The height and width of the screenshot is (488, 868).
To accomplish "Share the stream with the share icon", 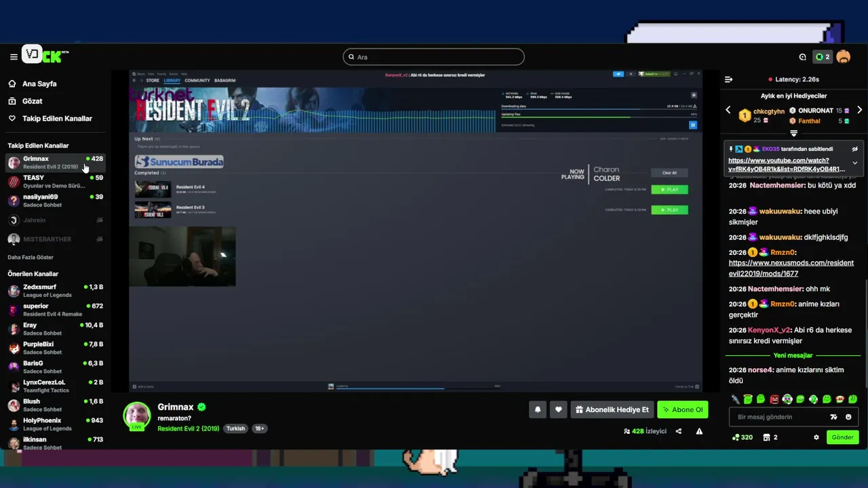I will 678,431.
